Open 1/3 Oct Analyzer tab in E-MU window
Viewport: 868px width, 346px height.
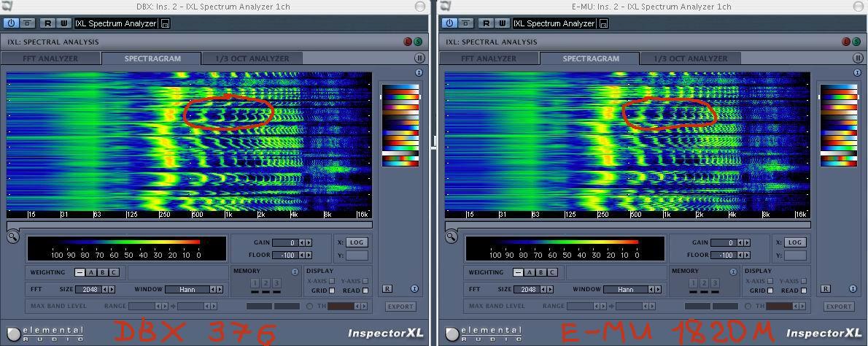click(690, 58)
